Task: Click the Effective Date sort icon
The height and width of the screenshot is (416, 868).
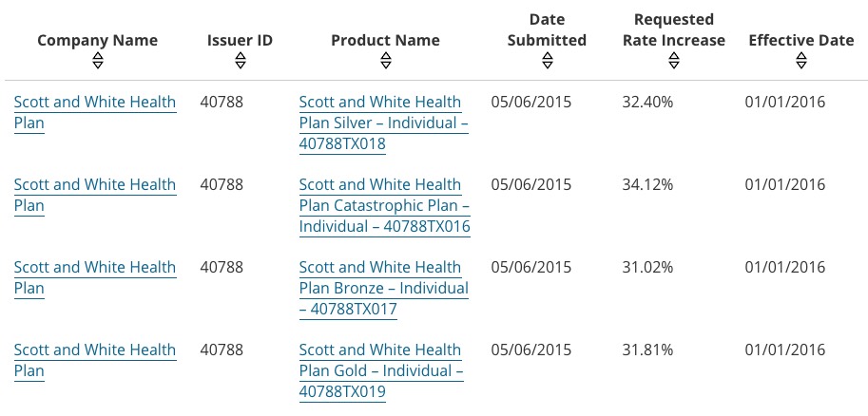Action: pos(800,61)
